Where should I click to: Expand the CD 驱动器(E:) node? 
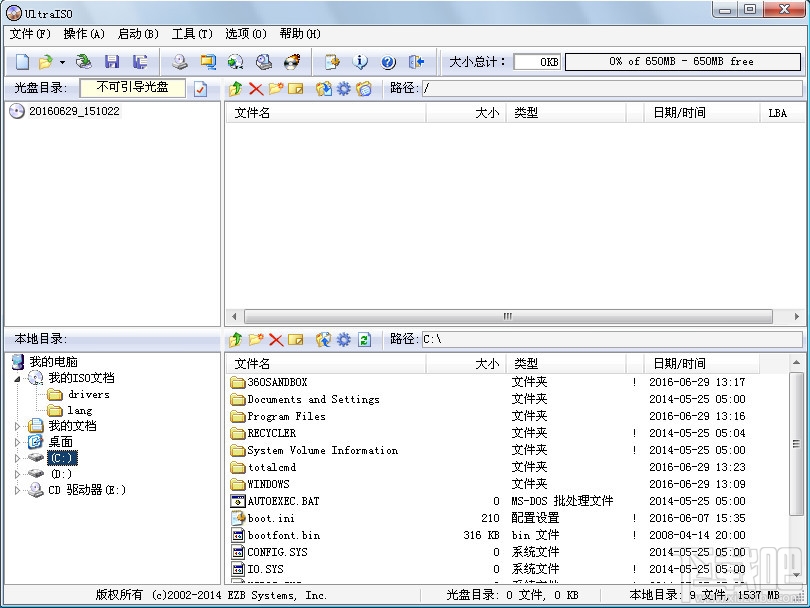[17, 490]
